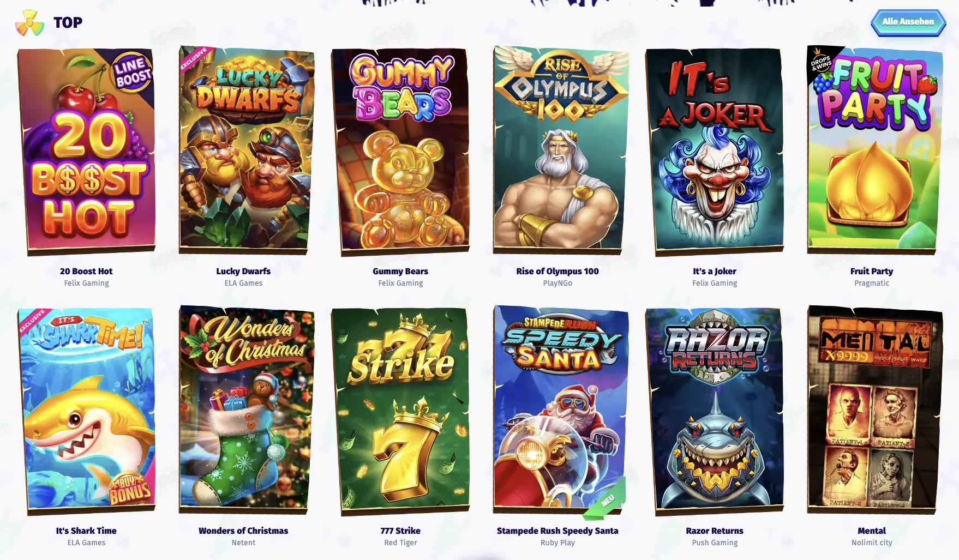This screenshot has width=959, height=560.
Task: Click the 'Gummy Bears' title link
Action: pos(400,271)
